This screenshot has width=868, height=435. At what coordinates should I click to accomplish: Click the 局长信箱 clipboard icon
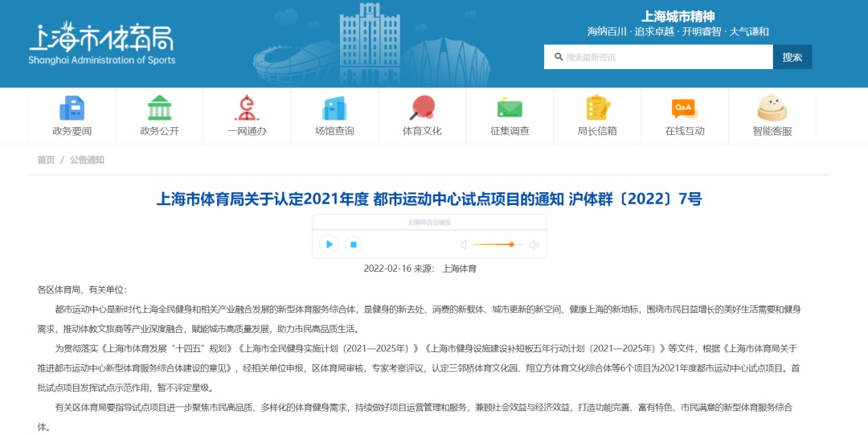[x=597, y=108]
